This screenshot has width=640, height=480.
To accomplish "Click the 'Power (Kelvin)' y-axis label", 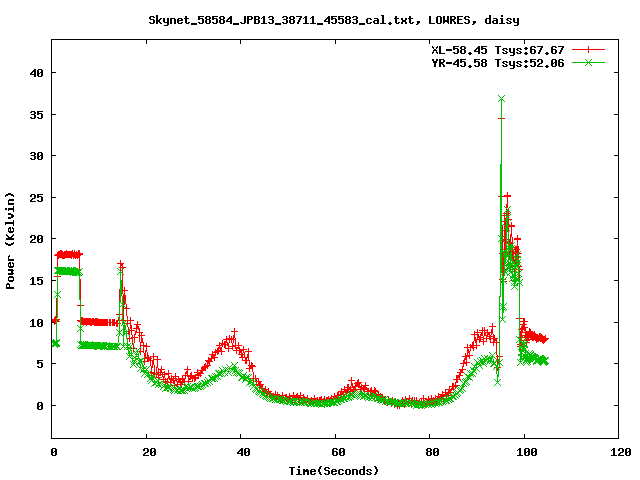I will pos(10,241).
